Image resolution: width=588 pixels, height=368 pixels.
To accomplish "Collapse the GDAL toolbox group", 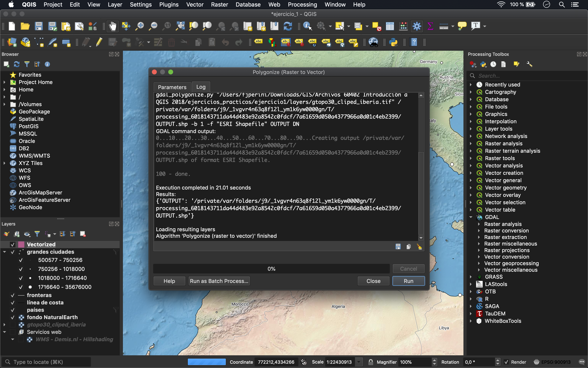I will click(x=471, y=217).
